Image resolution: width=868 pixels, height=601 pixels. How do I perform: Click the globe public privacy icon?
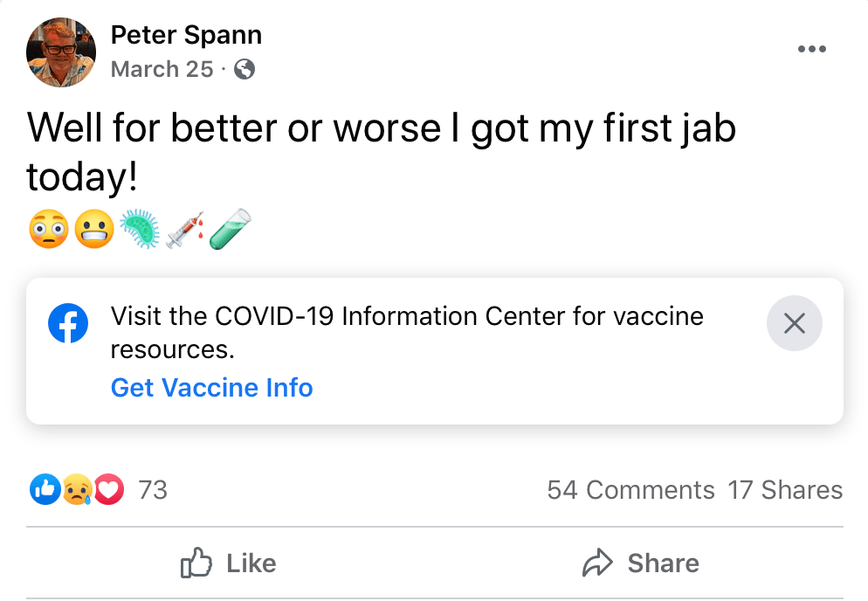pos(245,69)
